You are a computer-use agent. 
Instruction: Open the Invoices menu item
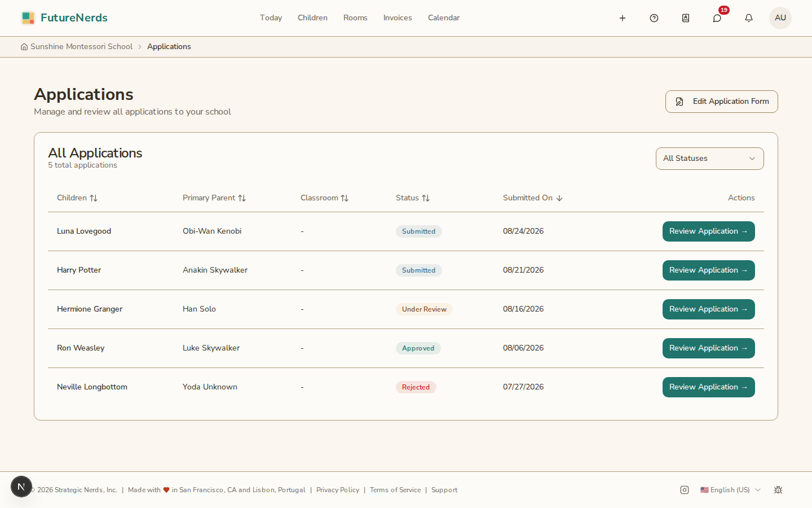[x=398, y=18]
